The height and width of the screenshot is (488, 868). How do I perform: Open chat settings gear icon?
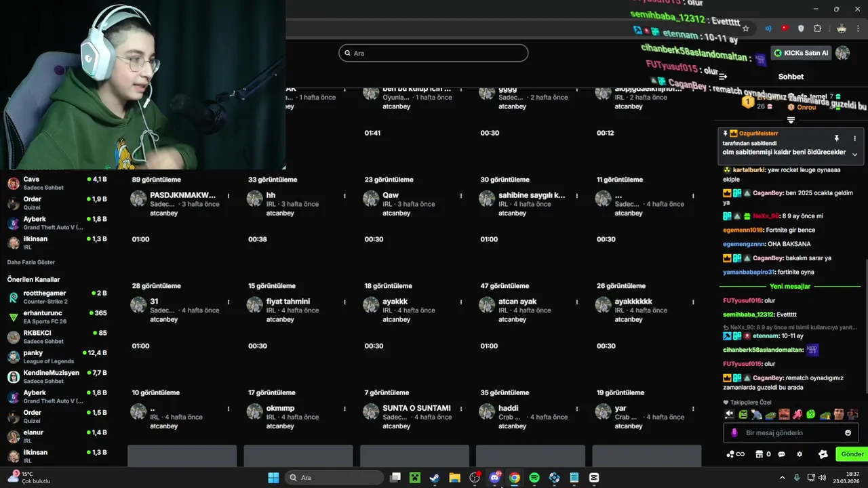pyautogui.click(x=800, y=454)
